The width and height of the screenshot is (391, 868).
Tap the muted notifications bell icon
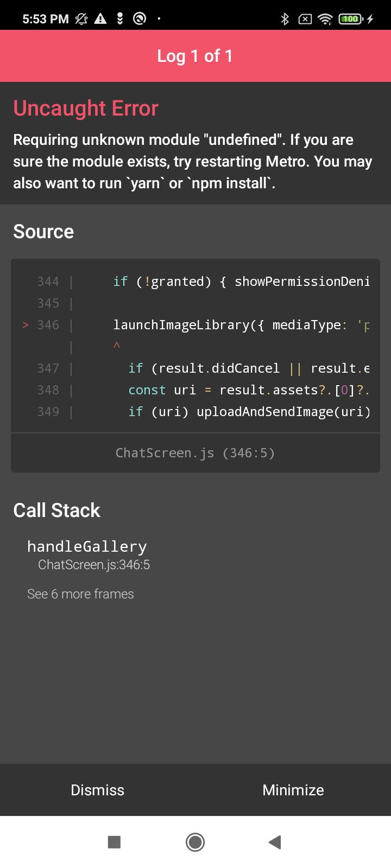click(x=81, y=19)
